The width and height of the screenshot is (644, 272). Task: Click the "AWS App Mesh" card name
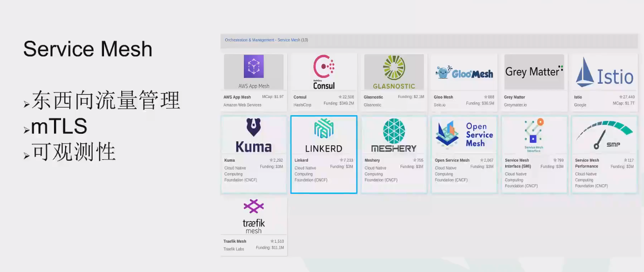tap(237, 97)
